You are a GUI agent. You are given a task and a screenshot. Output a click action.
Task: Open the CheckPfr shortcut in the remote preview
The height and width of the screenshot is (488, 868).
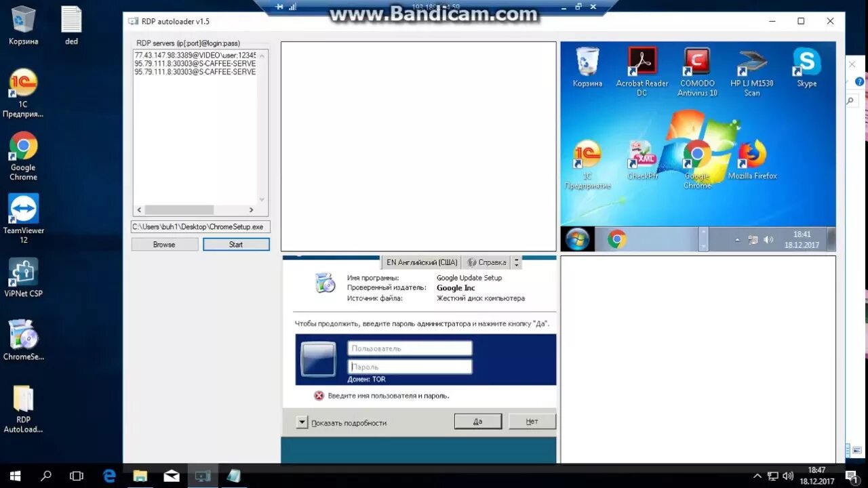pyautogui.click(x=642, y=160)
